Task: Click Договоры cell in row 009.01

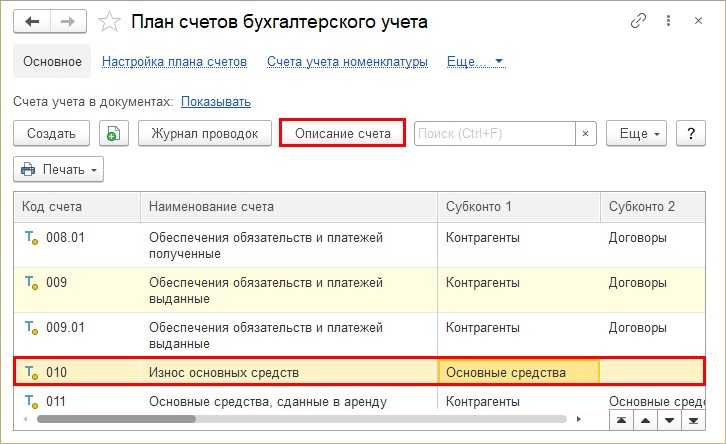Action: 653,335
